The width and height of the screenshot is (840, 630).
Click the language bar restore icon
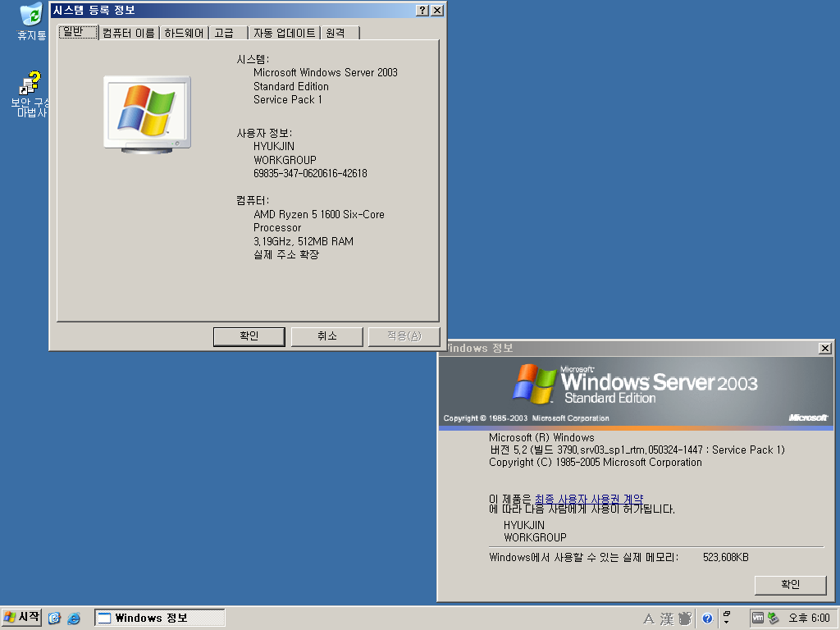point(727,614)
